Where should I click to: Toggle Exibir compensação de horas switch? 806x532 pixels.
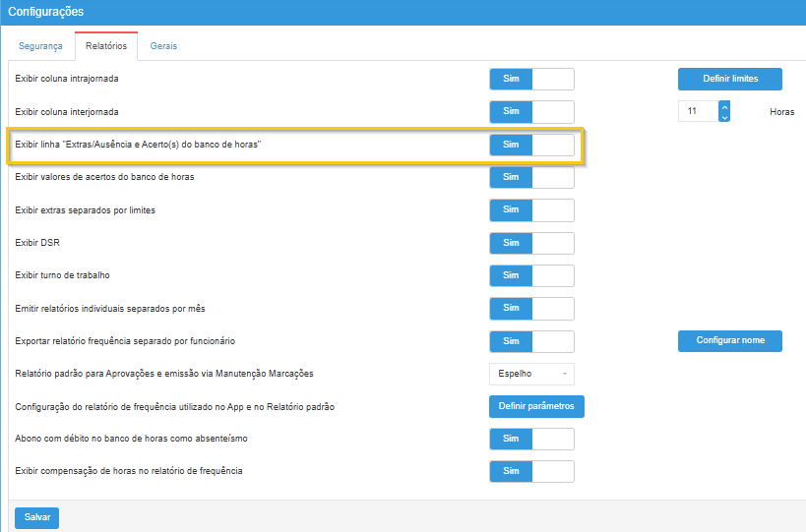click(x=531, y=471)
